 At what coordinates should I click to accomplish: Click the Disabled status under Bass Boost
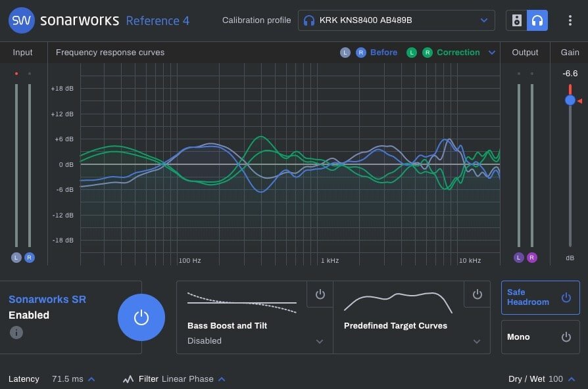[205, 341]
